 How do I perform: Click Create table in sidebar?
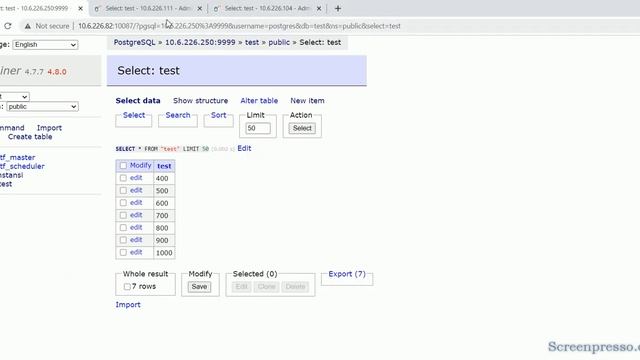click(x=30, y=137)
